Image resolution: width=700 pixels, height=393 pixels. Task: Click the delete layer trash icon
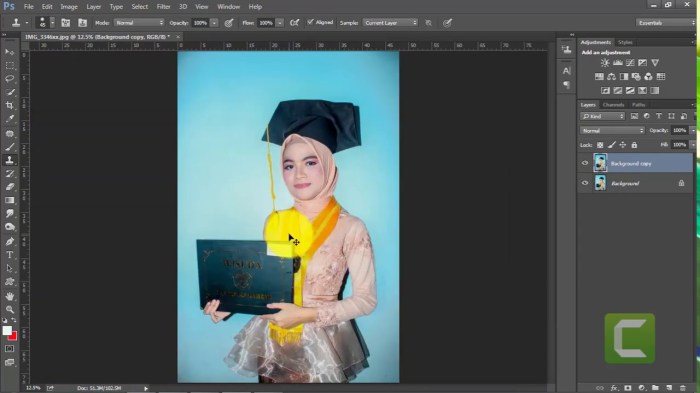[x=682, y=388]
